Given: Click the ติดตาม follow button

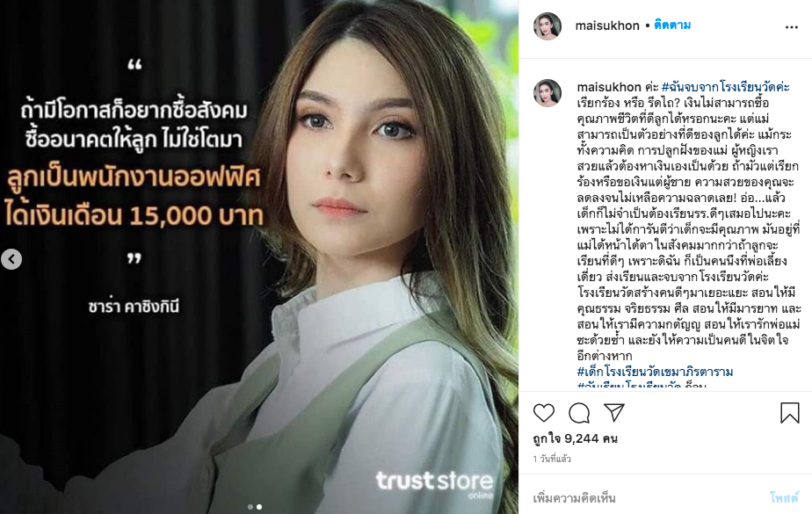Looking at the screenshot, I should tap(671, 25).
